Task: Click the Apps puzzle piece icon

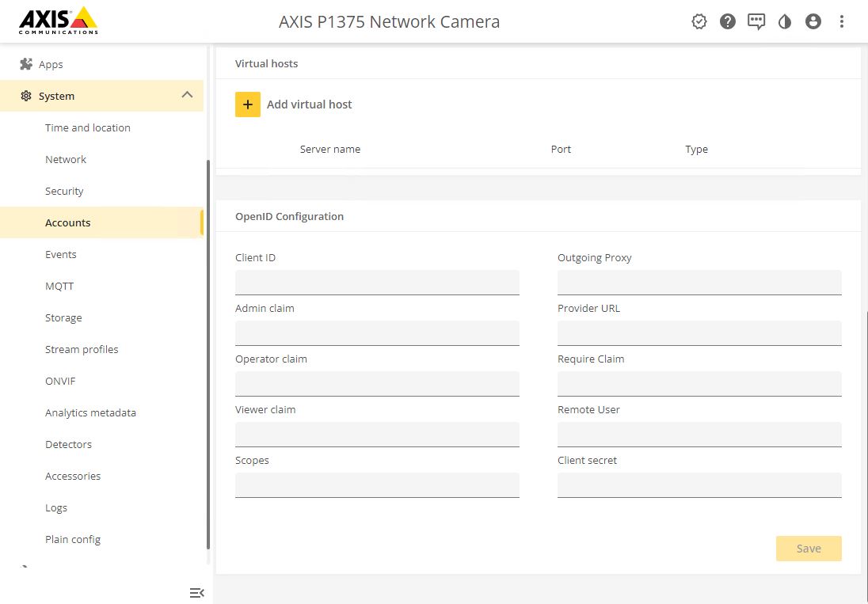Action: (26, 64)
